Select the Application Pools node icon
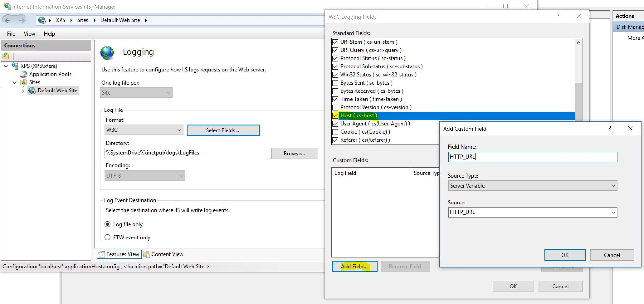Image resolution: width=644 pixels, height=304 pixels. pos(24,74)
